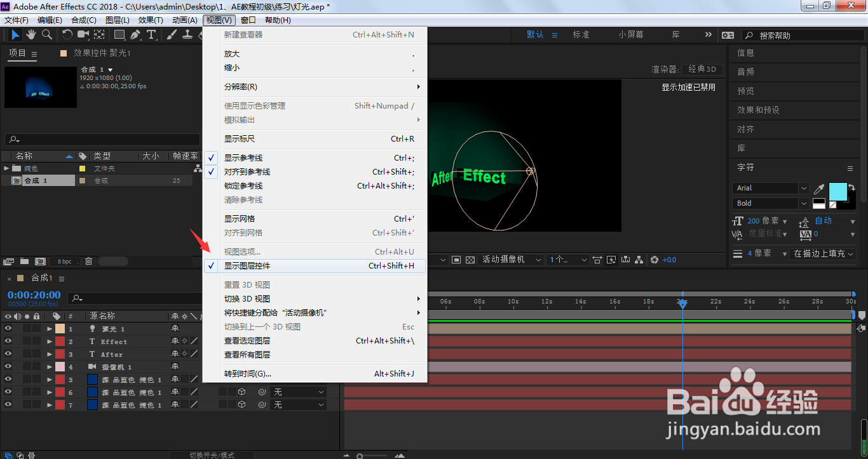Viewport: 868px width, 459px height.
Task: Open the 对齐 panel on the right
Action: [x=746, y=129]
